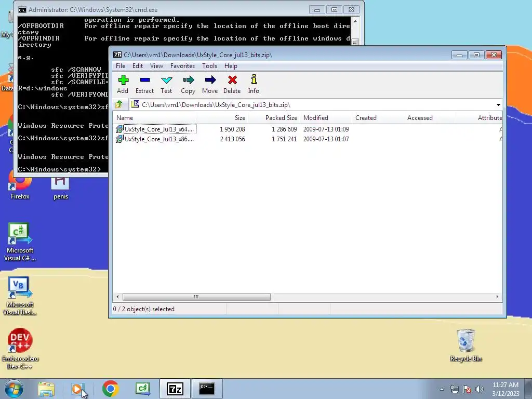
Task: Click the Add button in 7-Zip toolbar
Action: (x=123, y=84)
